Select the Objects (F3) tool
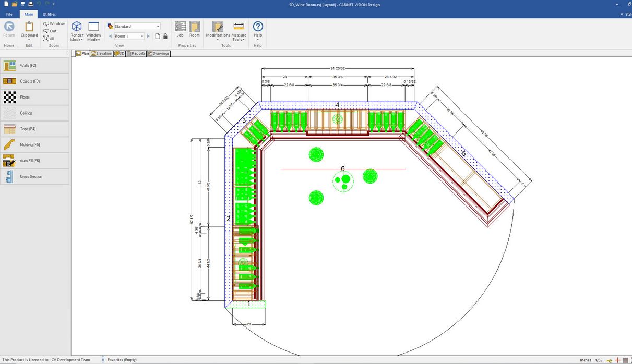 click(34, 81)
